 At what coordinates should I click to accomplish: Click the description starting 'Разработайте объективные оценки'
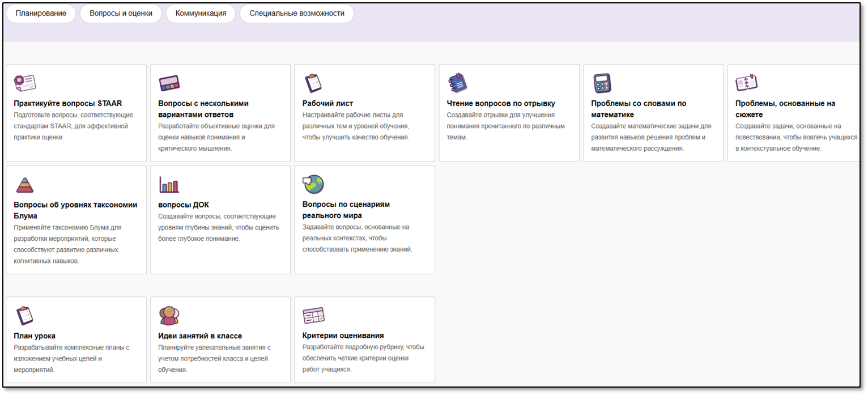tap(216, 137)
